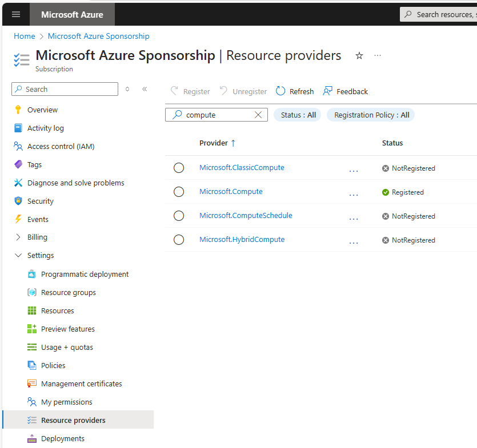Screen dimensions: 477x448
Task: Open Microsoft.Compute provider link
Action: pyautogui.click(x=231, y=192)
